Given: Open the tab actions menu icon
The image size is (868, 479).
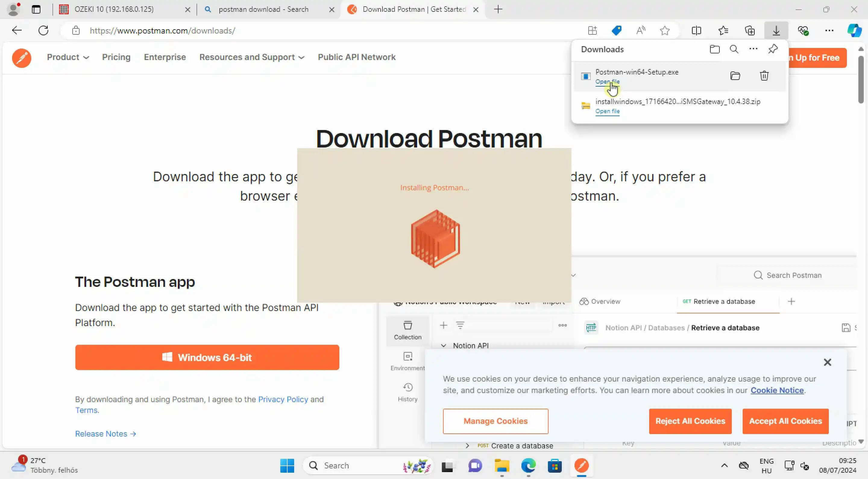Looking at the screenshot, I should 36,9.
